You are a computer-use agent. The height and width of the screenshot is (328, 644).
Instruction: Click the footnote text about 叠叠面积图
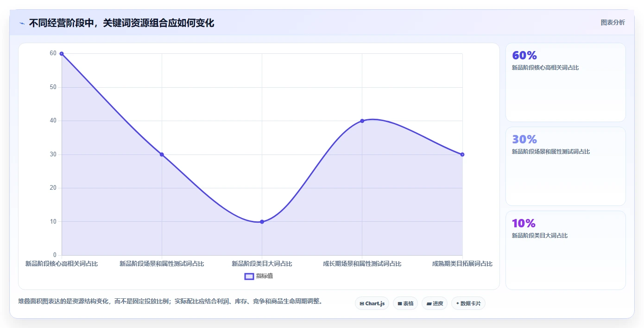coord(170,301)
